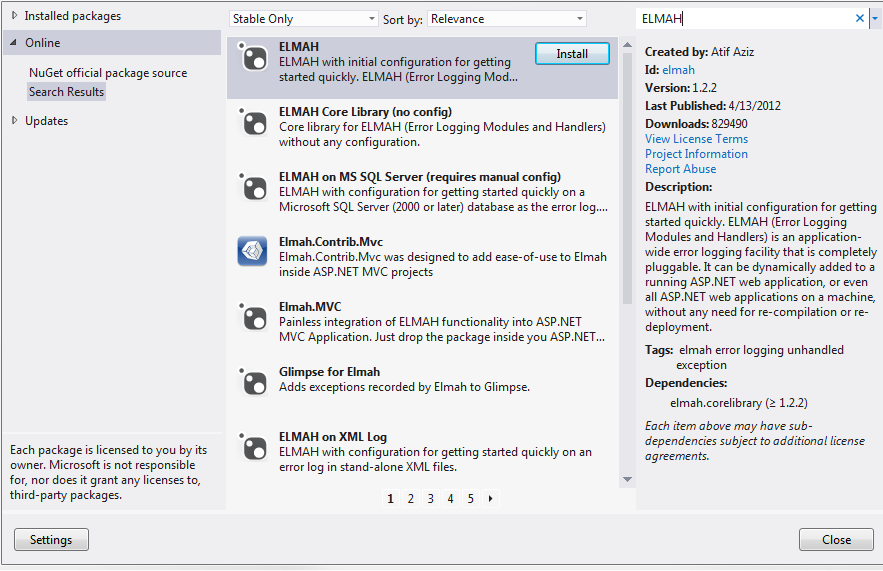
Task: Click the Glimpse for Elmah package icon
Action: click(252, 382)
